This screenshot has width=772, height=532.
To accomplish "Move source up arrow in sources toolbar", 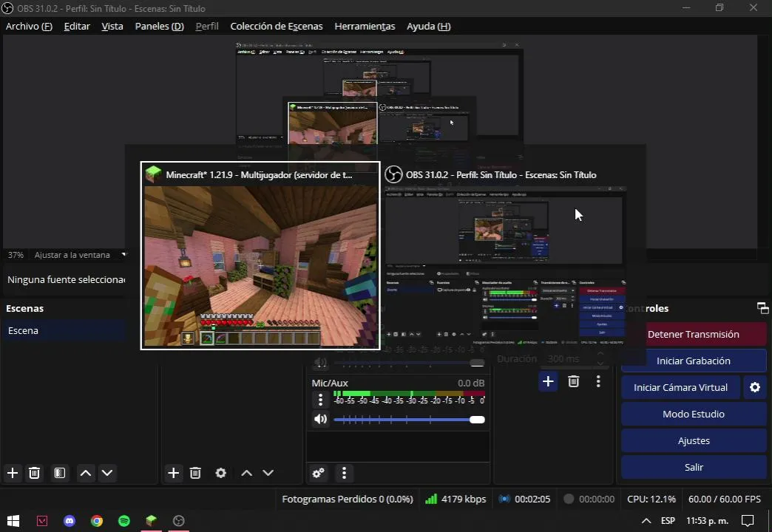I will click(x=247, y=473).
